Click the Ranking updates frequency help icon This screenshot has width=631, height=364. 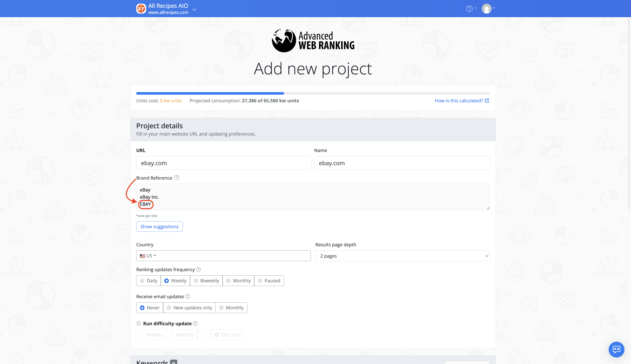198,269
